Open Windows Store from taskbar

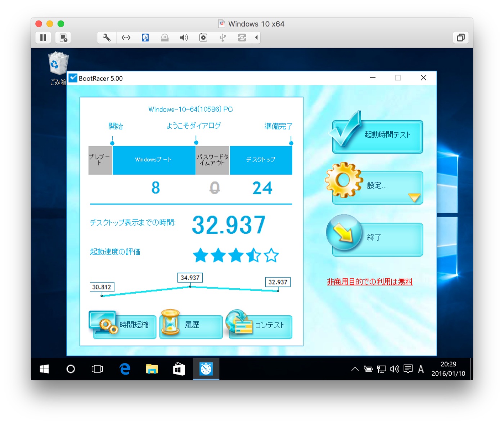point(179,369)
